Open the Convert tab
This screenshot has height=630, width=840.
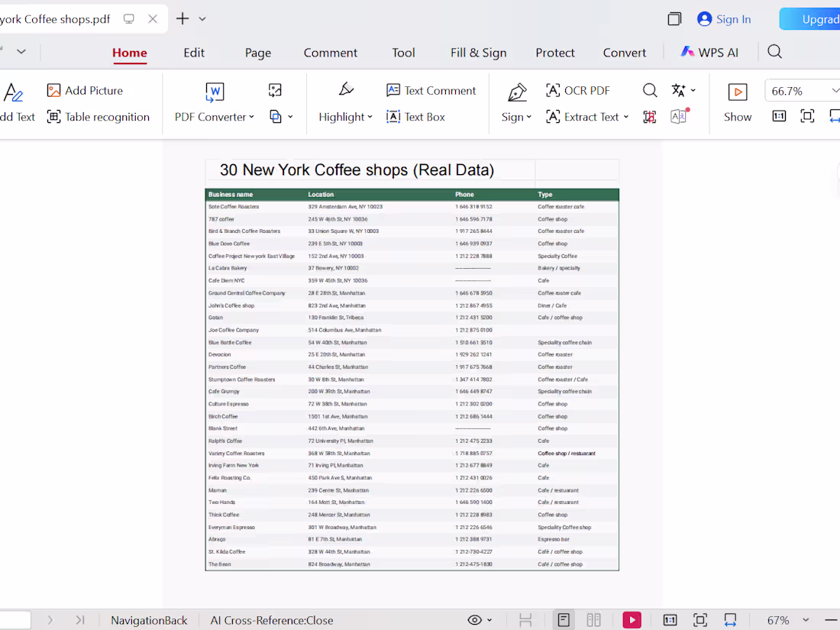(x=625, y=53)
